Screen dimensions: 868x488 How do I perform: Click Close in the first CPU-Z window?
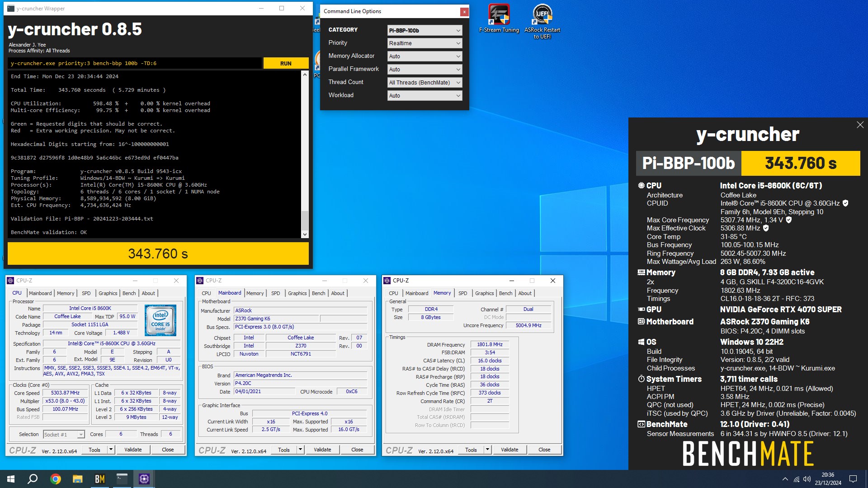[168, 450]
